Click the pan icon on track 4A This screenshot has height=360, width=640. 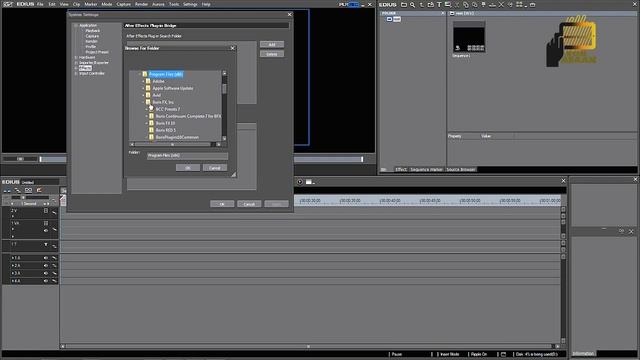point(54,281)
